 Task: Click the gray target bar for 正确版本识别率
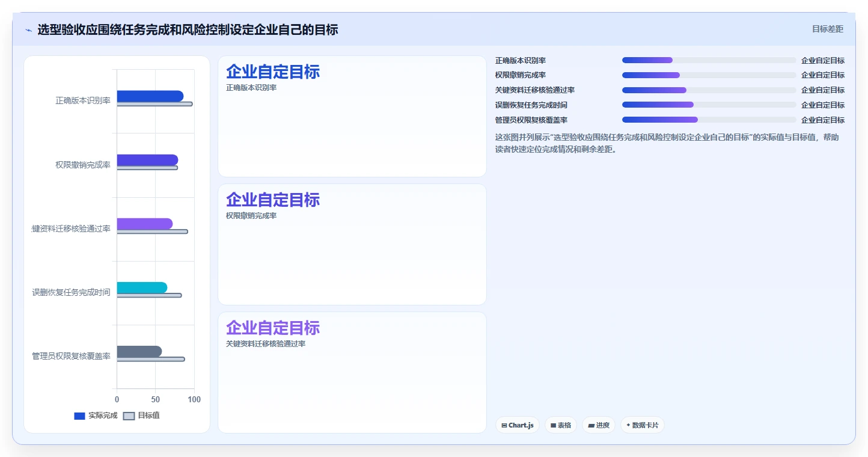point(154,104)
